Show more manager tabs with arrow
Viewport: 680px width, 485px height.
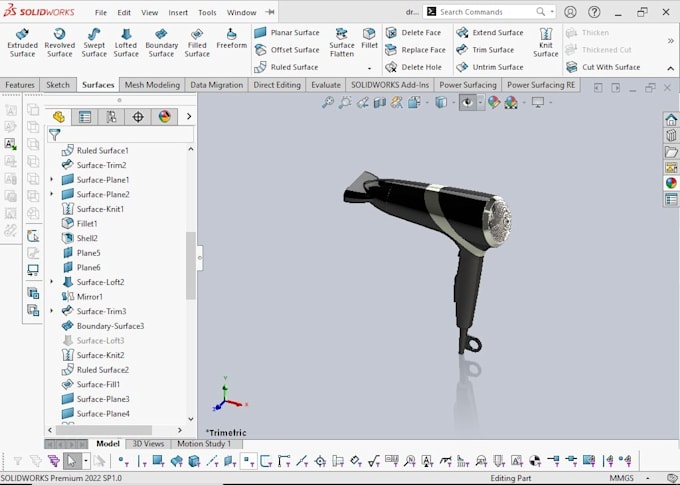tap(189, 116)
